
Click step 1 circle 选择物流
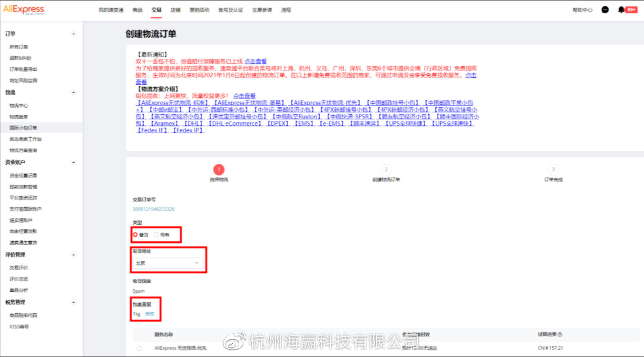tap(218, 169)
